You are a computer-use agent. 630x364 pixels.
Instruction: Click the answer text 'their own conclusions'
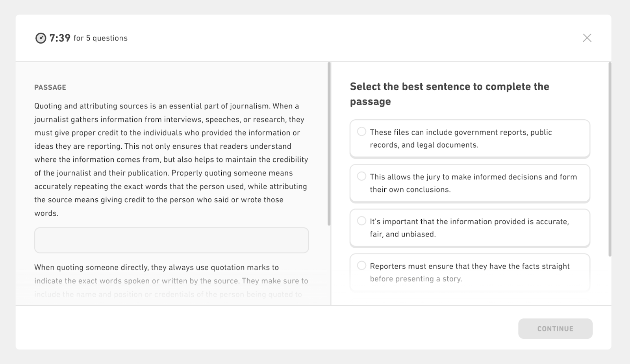[410, 189]
